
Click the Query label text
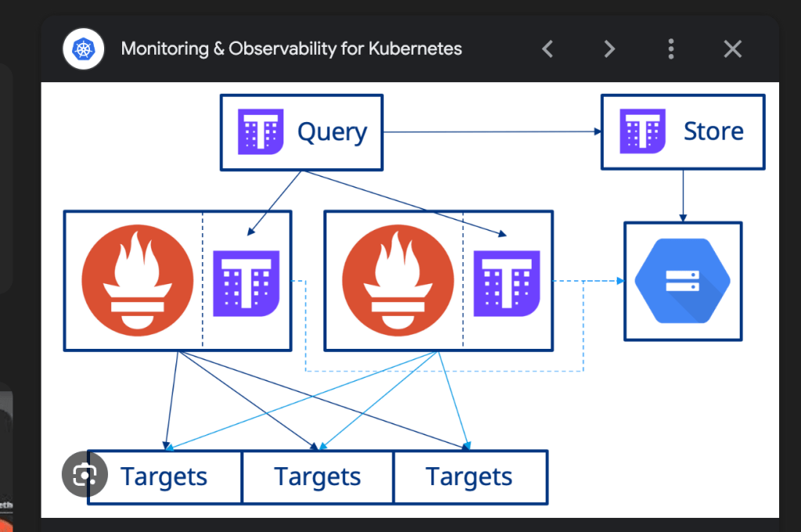332,132
